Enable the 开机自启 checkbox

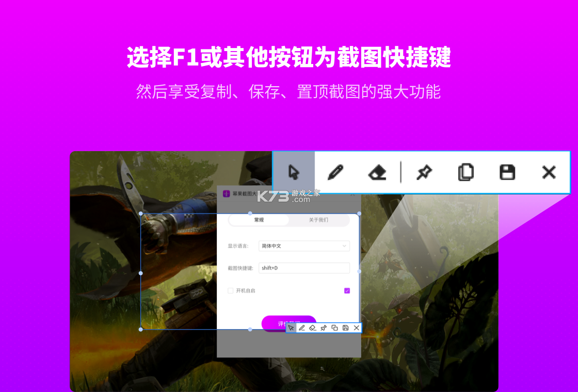pos(230,291)
